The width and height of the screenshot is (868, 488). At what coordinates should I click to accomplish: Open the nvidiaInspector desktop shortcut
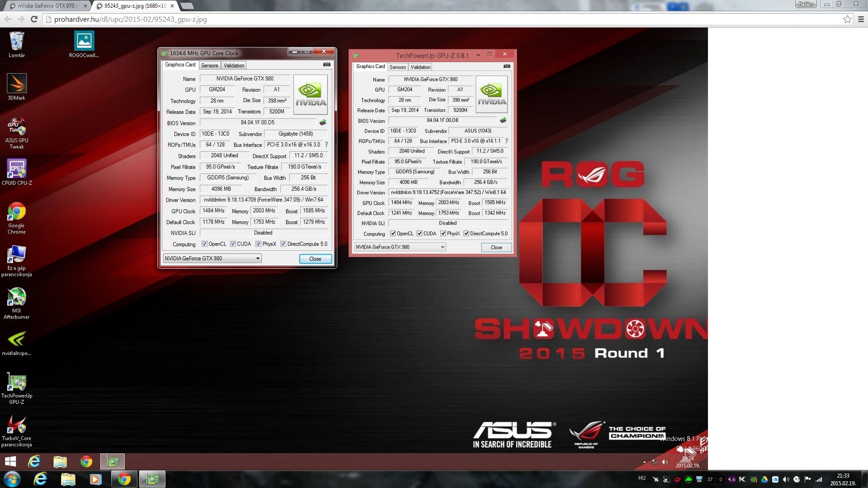click(17, 343)
